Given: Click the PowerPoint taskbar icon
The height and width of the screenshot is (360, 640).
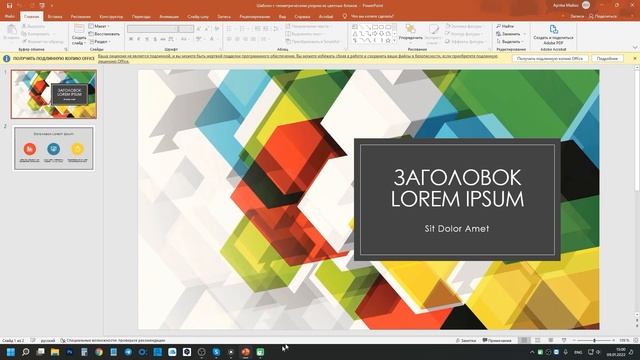Looking at the screenshot, I should [245, 352].
